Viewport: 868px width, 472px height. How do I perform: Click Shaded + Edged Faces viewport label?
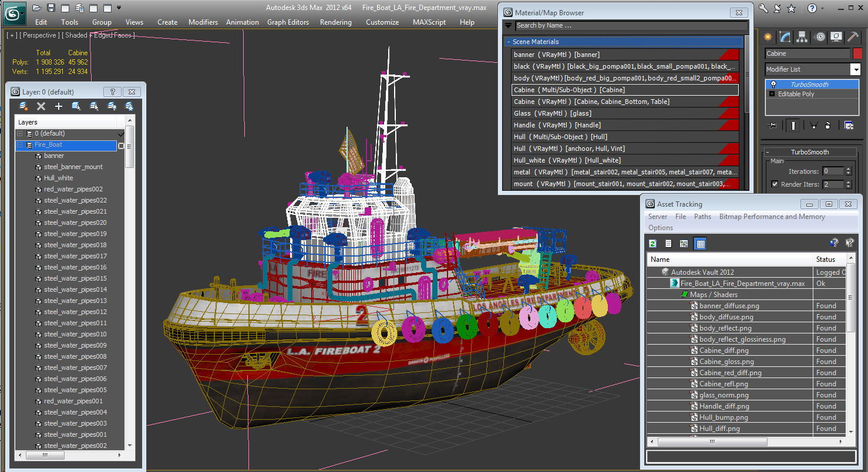[x=99, y=35]
